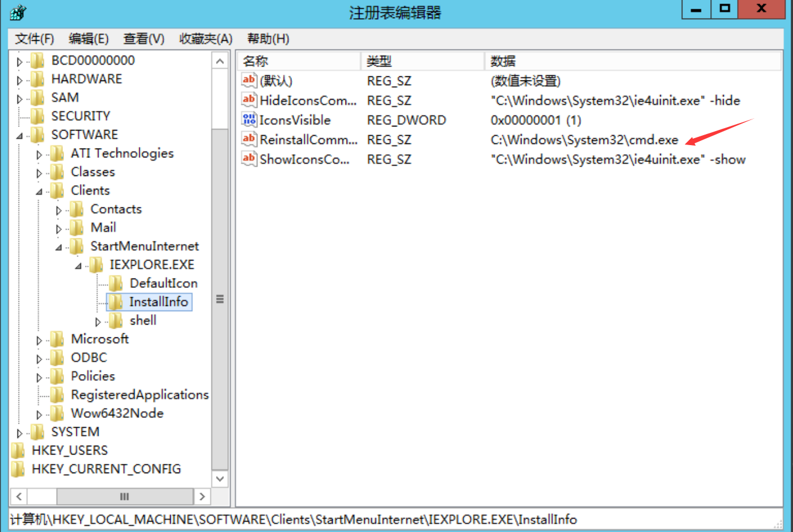Select the IEXPLORE.EXE folder icon
793x532 pixels.
[x=96, y=265]
